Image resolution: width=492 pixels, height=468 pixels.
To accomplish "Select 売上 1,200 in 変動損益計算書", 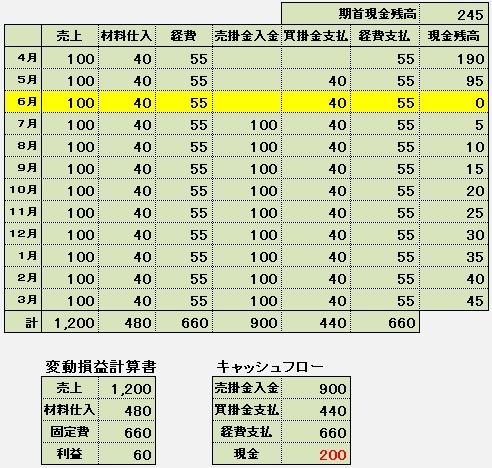I will point(127,388).
